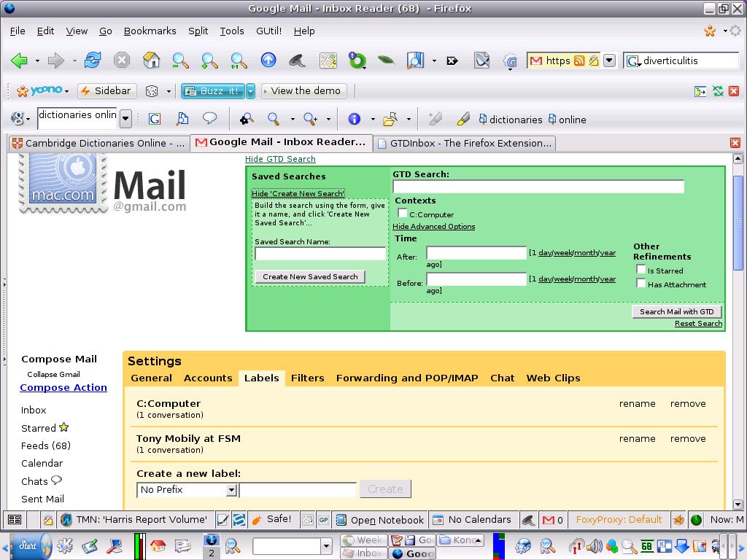The width and height of the screenshot is (747, 560).
Task: Click the blue info circle icon
Action: tap(355, 119)
